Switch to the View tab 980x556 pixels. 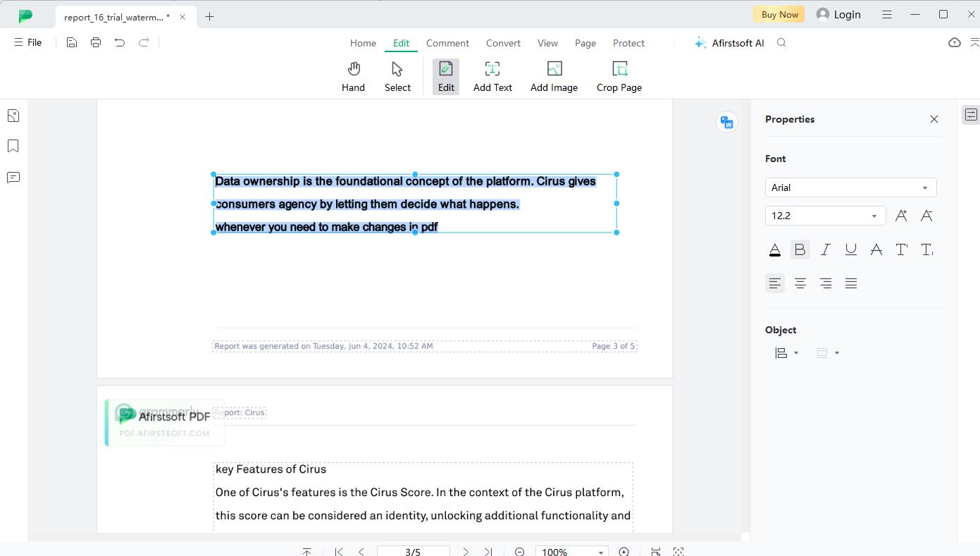coord(547,43)
